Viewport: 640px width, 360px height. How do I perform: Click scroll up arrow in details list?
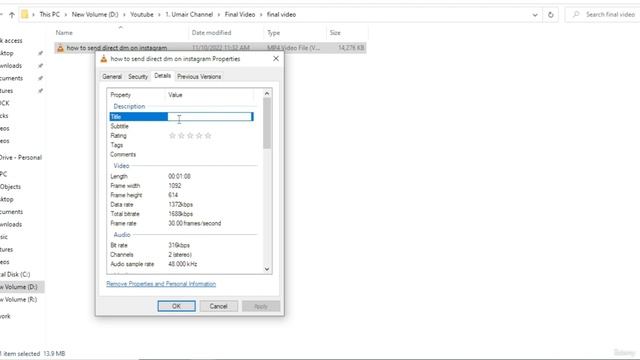[267, 94]
